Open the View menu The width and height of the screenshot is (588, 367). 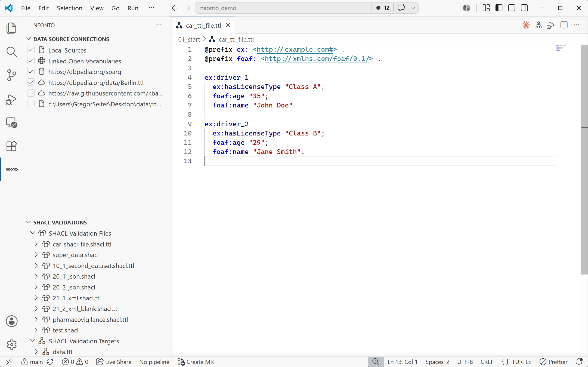(97, 8)
